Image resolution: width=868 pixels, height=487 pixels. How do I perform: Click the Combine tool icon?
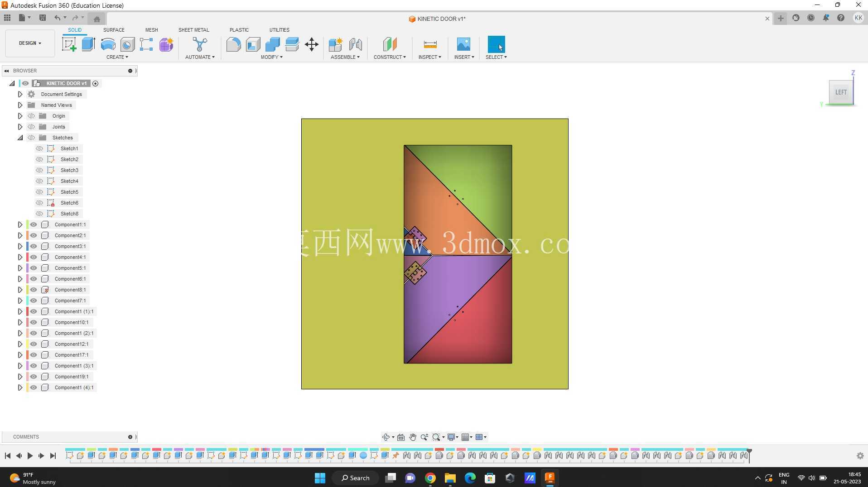273,44
